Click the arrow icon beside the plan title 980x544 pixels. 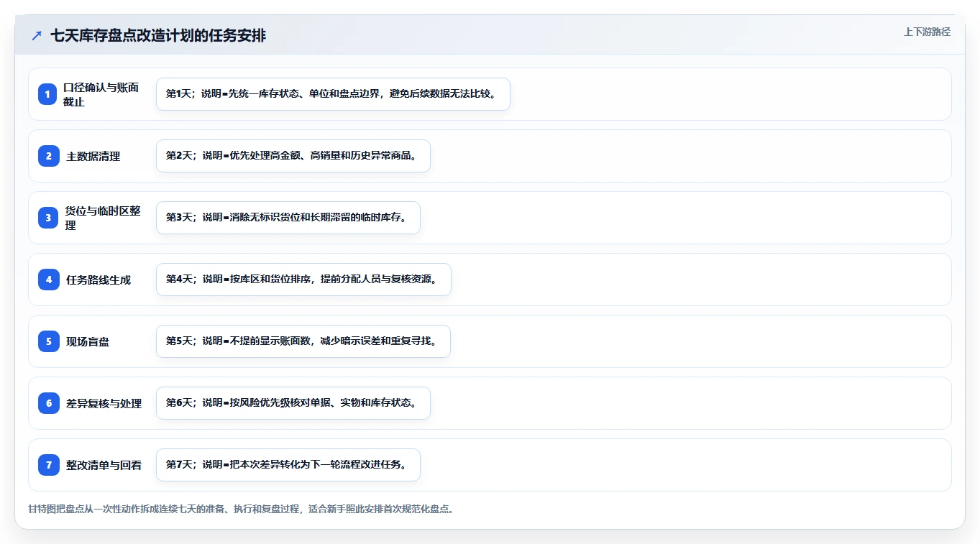click(37, 36)
